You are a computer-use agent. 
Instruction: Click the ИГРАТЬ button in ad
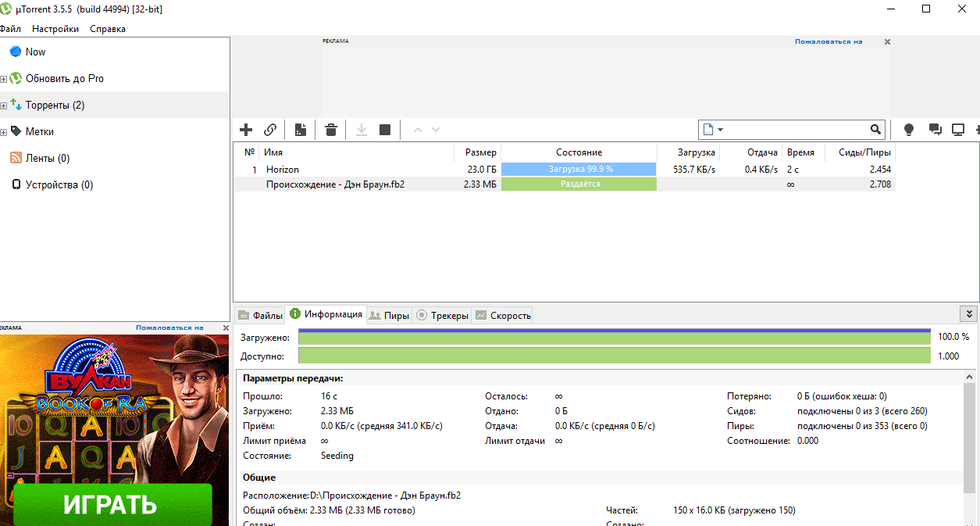(112, 505)
